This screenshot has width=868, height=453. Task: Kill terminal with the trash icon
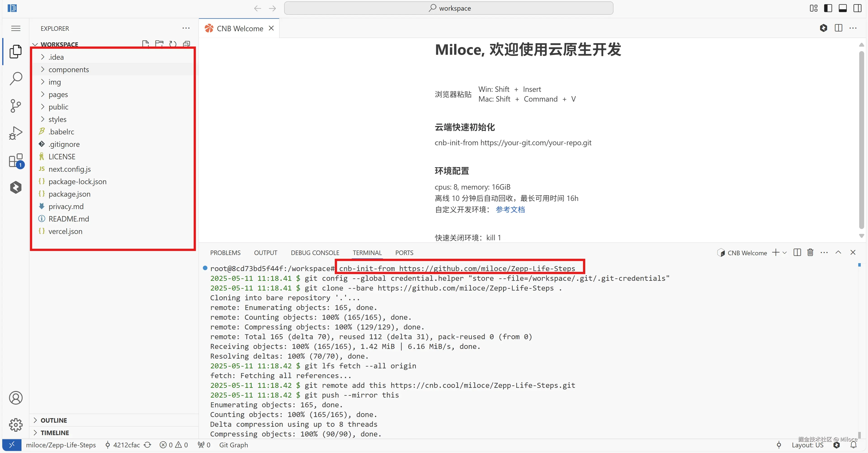[810, 252]
